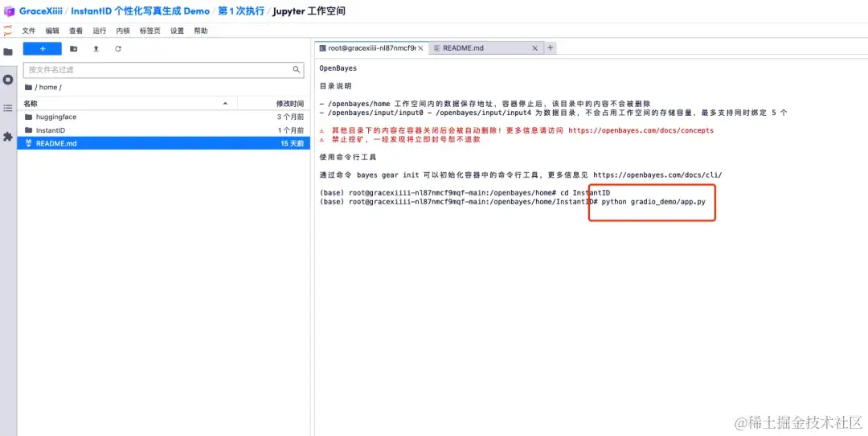Open the 查看 menu
This screenshot has height=436, width=868.
76,31
